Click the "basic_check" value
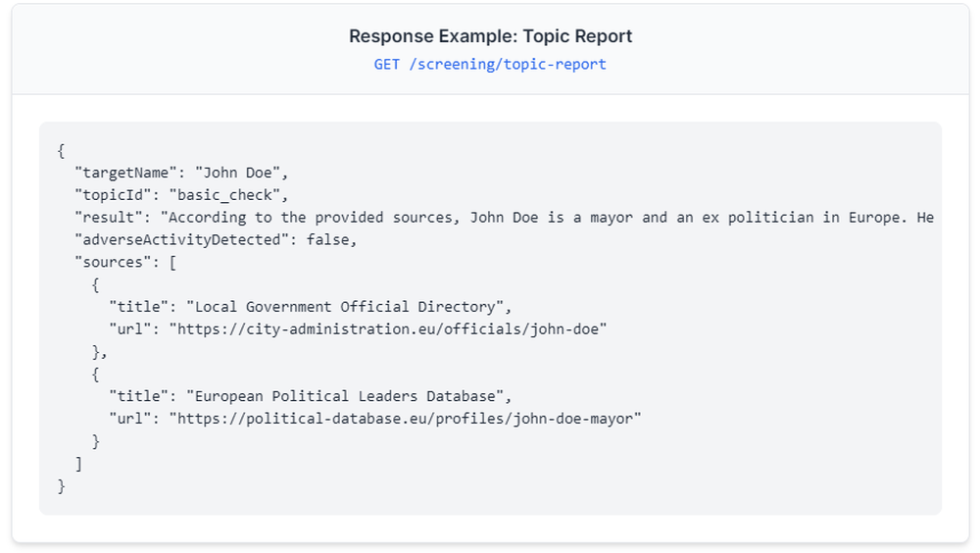The image size is (980, 553). (228, 194)
